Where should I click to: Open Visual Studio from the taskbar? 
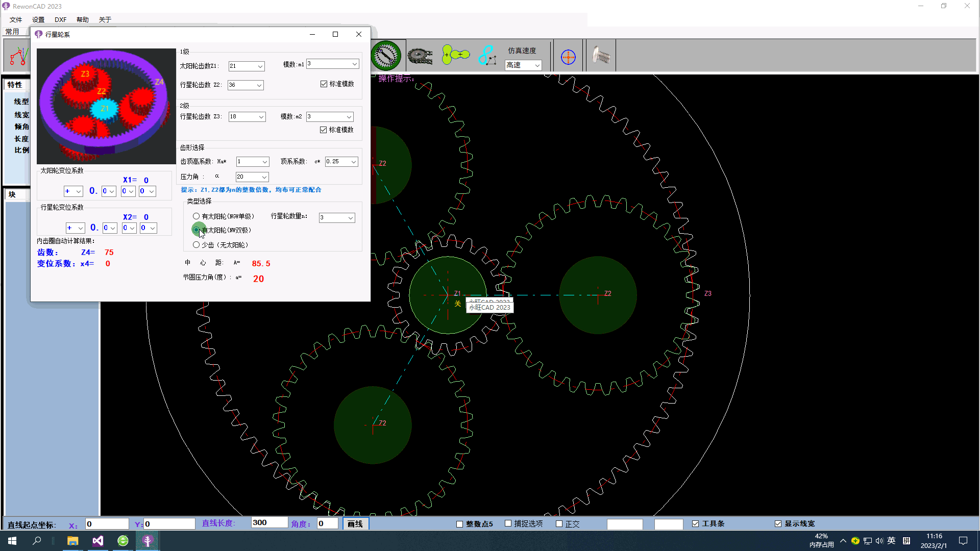pos(98,541)
